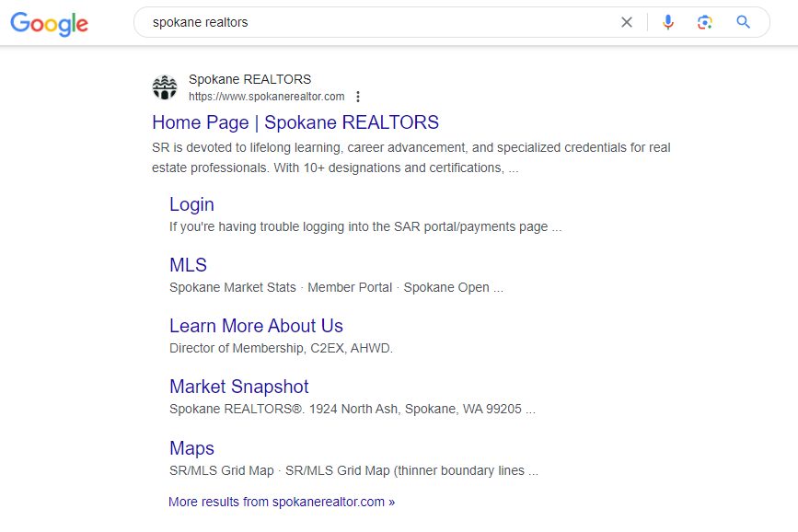Open the 'Learn More About Us' sitelink
The image size is (798, 532).
coord(256,326)
